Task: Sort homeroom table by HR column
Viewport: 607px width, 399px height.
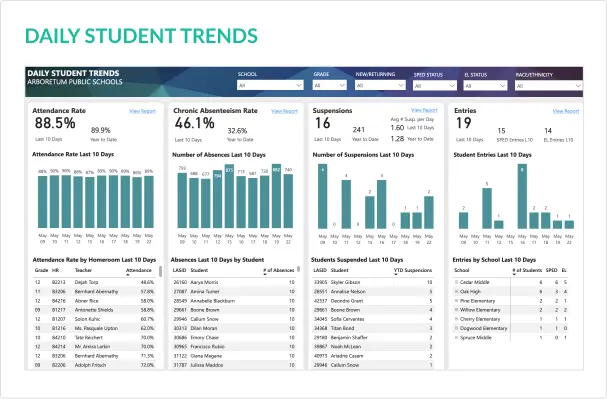Action: pos(55,271)
